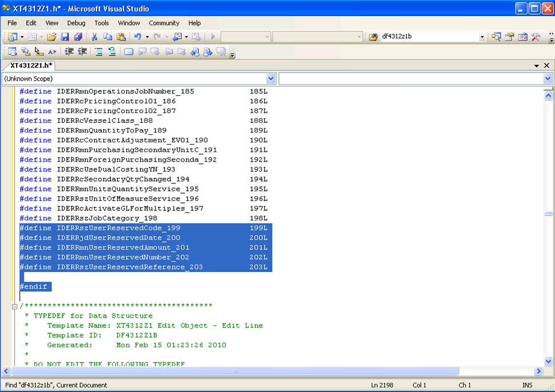Click the IDERRcVesselClass_188 define line

143,121
